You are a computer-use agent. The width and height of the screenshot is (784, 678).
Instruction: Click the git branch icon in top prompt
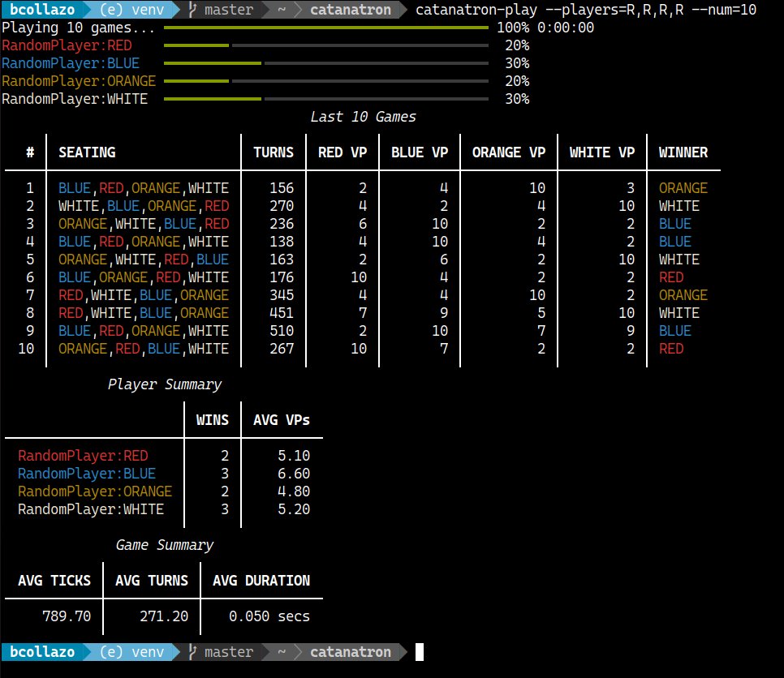(x=192, y=10)
